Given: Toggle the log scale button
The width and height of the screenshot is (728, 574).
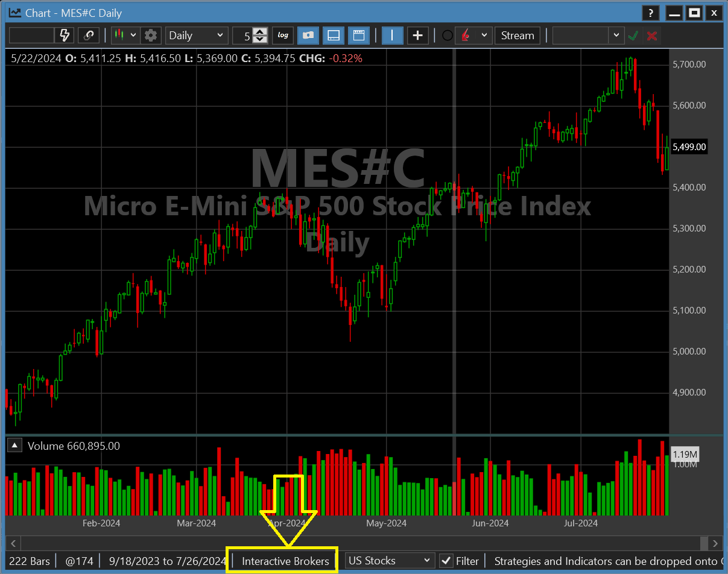Looking at the screenshot, I should click(283, 36).
